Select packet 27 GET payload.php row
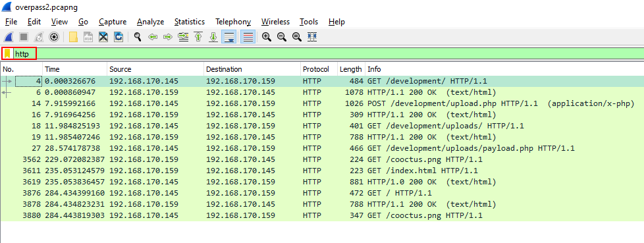The width and height of the screenshot is (644, 243). point(322,148)
